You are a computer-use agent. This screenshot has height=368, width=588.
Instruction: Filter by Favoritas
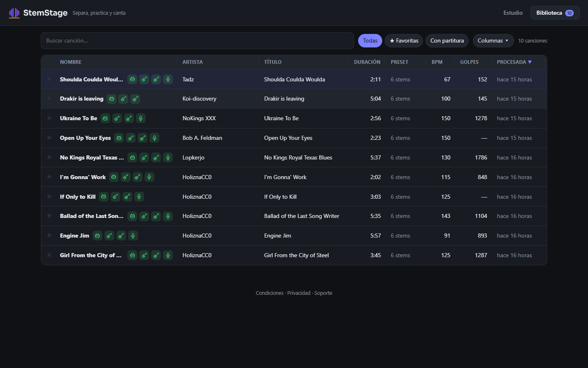point(404,40)
